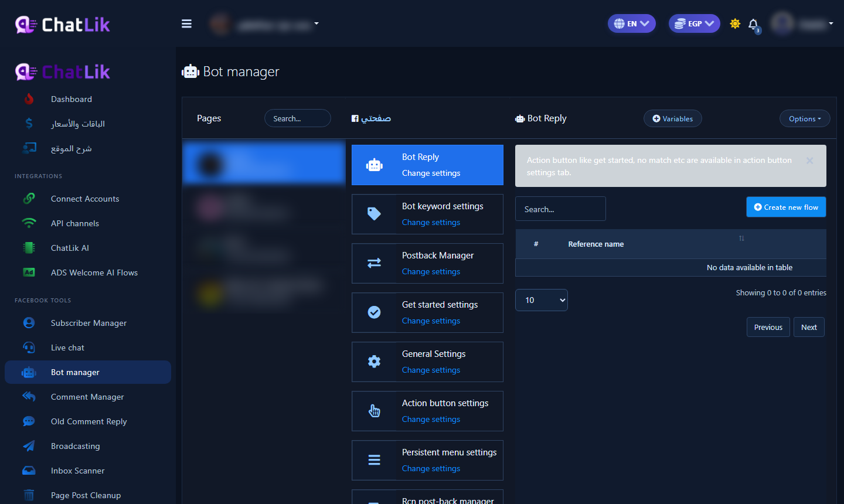Click the Connect Accounts link icon
This screenshot has height=504, width=844.
(29, 199)
